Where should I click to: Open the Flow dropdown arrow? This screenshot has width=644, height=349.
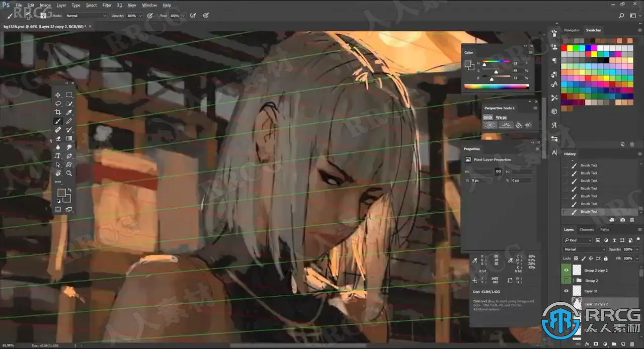point(183,16)
